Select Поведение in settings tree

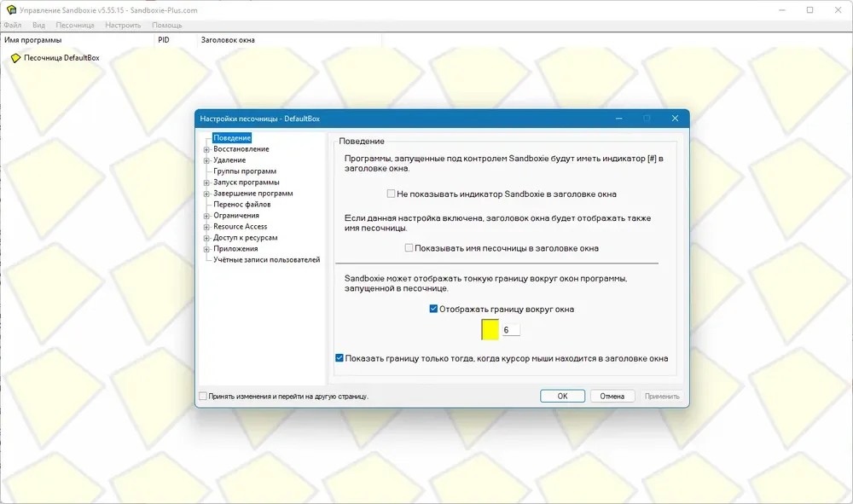232,138
